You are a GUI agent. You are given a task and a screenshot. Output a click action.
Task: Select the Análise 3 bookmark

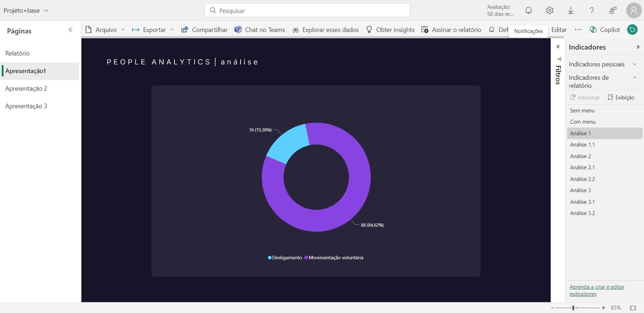coord(604,190)
